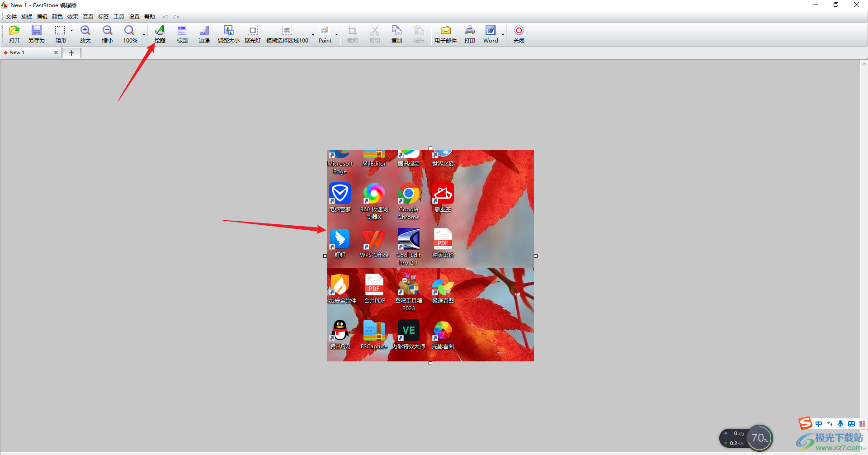The height and width of the screenshot is (455, 868).
Task: Toggle Sogou input Chinese/English mode (中)
Action: click(819, 424)
